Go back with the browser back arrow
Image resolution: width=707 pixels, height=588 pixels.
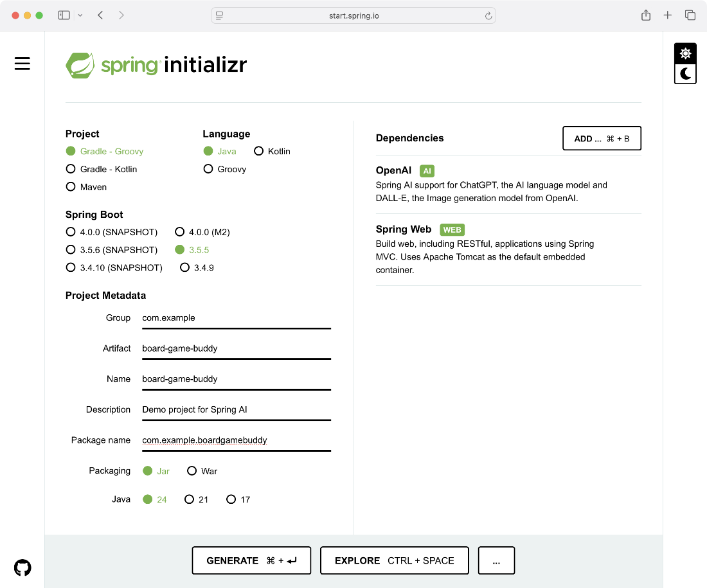point(100,15)
